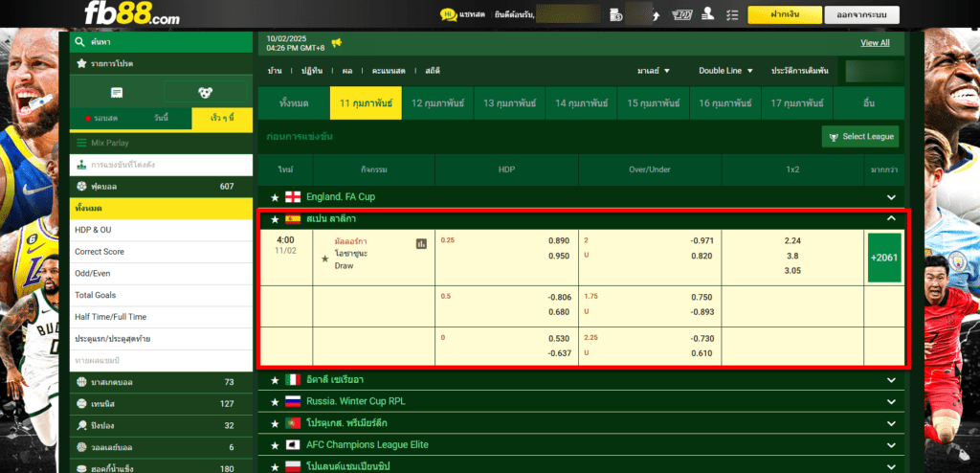The height and width of the screenshot is (473, 980).
Task: Open the match statistics bar chart icon
Action: (x=421, y=243)
